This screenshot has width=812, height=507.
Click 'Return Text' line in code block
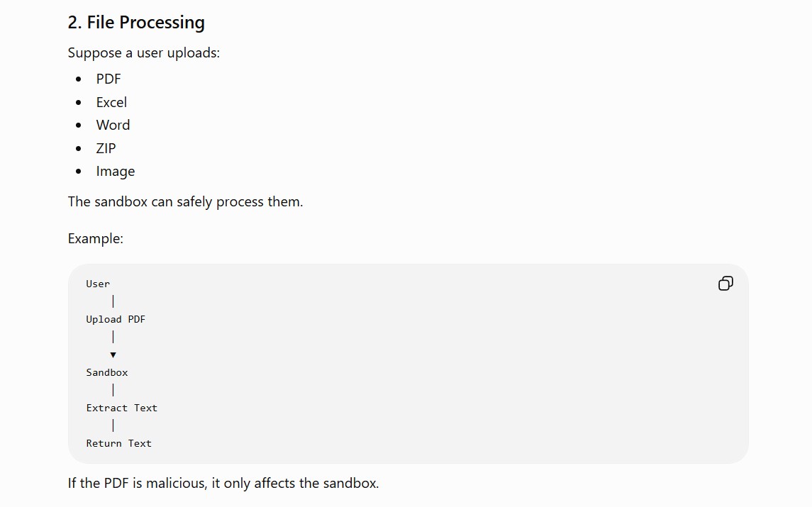(118, 443)
